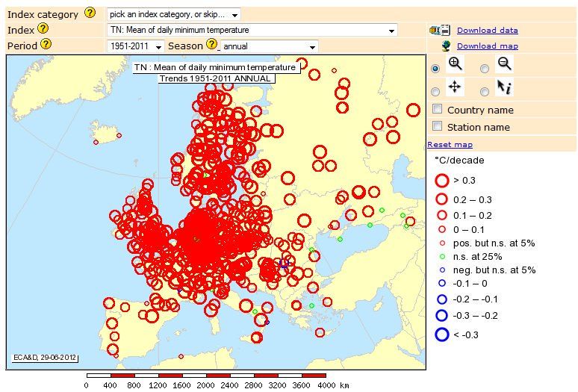This screenshot has height=392, width=578.
Task: Click the Index category help question mark
Action: (90, 13)
